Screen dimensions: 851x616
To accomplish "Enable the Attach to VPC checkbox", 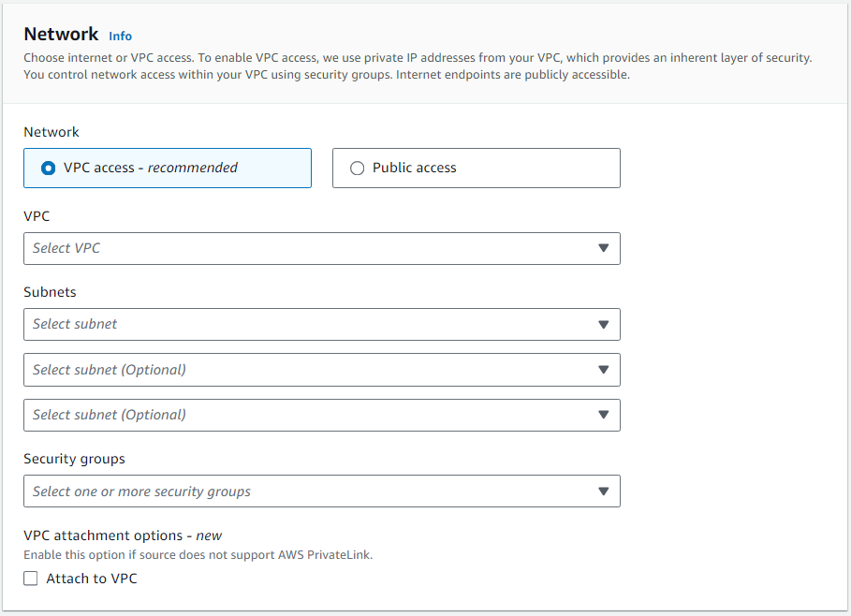I will click(31, 579).
